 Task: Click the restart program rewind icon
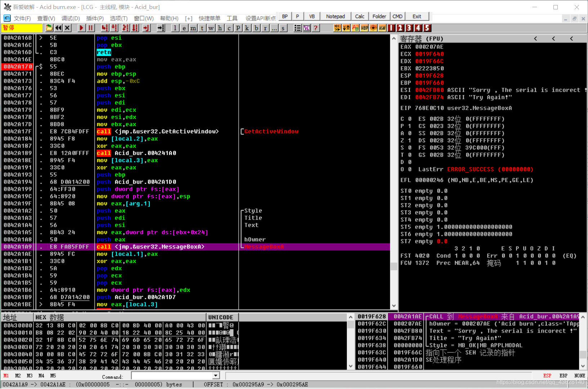58,28
